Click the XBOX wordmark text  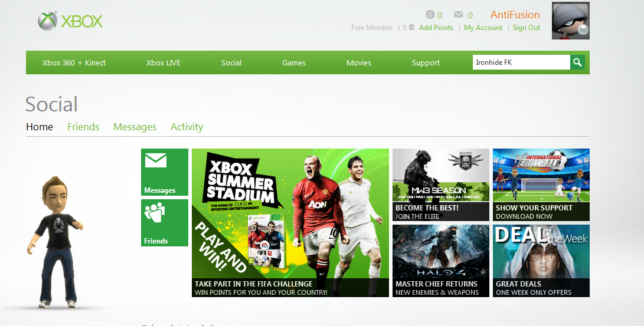81,21
